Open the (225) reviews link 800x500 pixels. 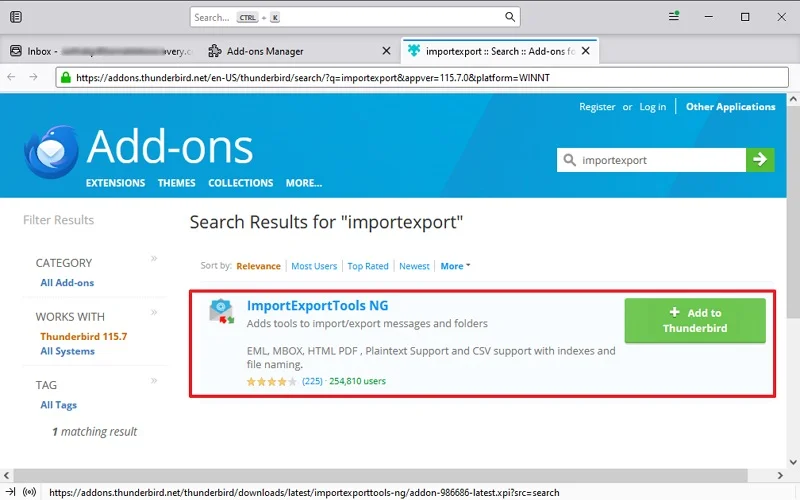312,381
